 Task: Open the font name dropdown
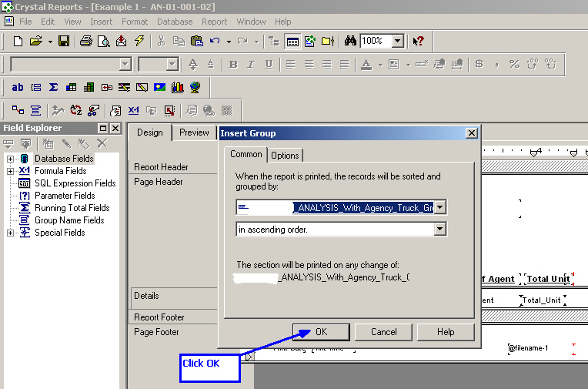[125, 65]
